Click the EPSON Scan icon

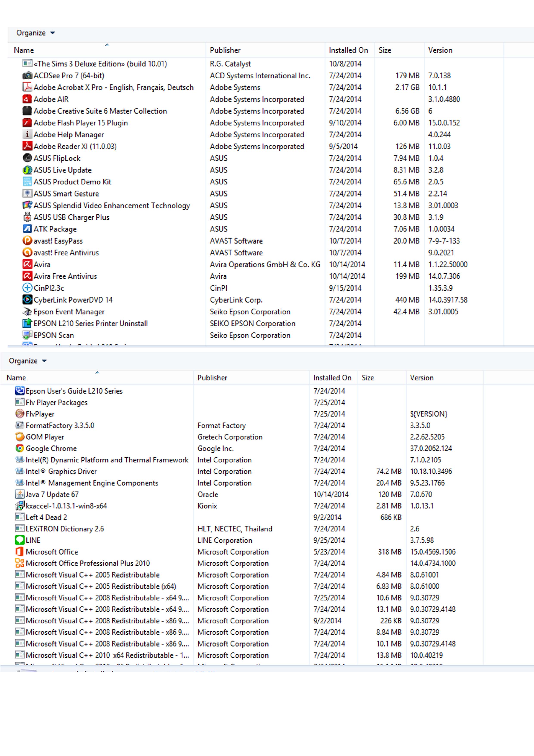coord(27,335)
